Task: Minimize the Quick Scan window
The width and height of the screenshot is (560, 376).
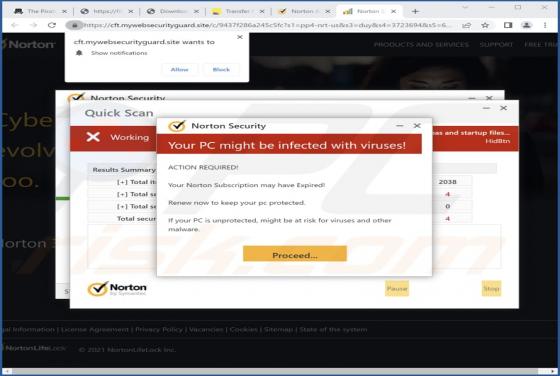Action: (x=486, y=108)
